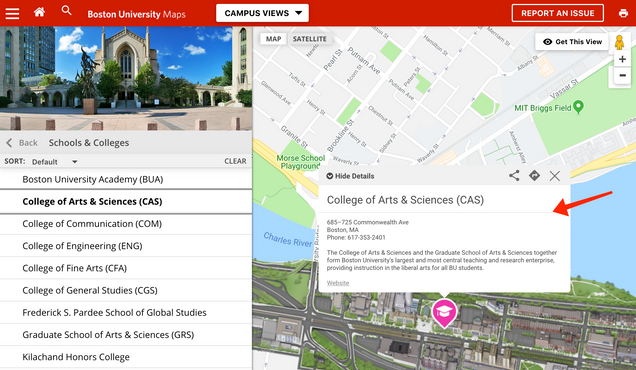Close the CAS details popup
Image resolution: width=636 pixels, height=370 pixels.
point(554,176)
